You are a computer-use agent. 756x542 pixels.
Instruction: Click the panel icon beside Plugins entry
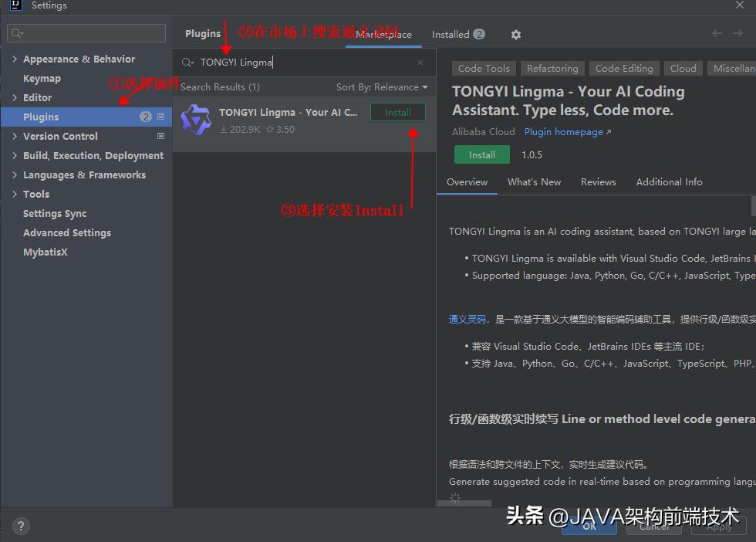(160, 117)
